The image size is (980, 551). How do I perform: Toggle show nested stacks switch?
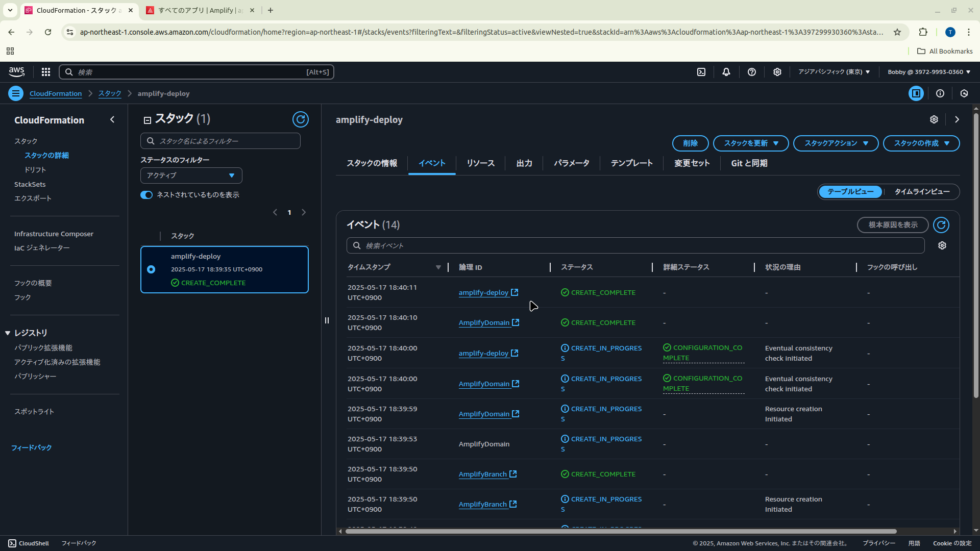tap(146, 195)
